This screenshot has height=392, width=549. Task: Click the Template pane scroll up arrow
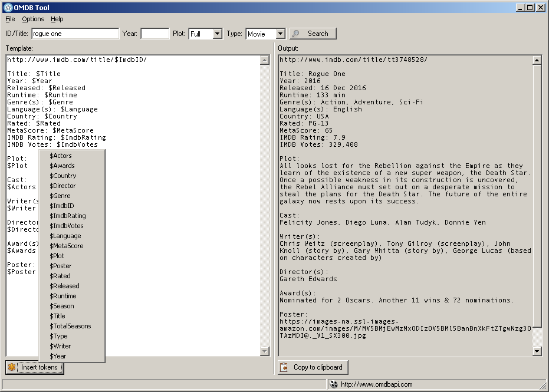tap(265, 60)
